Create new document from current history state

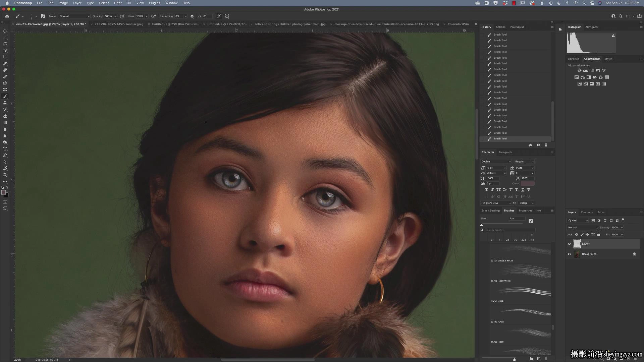pyautogui.click(x=530, y=145)
